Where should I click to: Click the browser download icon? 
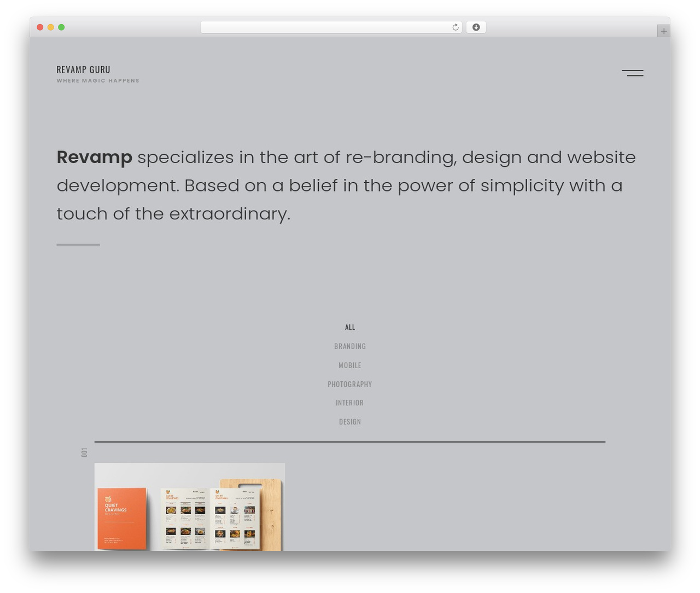[x=476, y=27]
